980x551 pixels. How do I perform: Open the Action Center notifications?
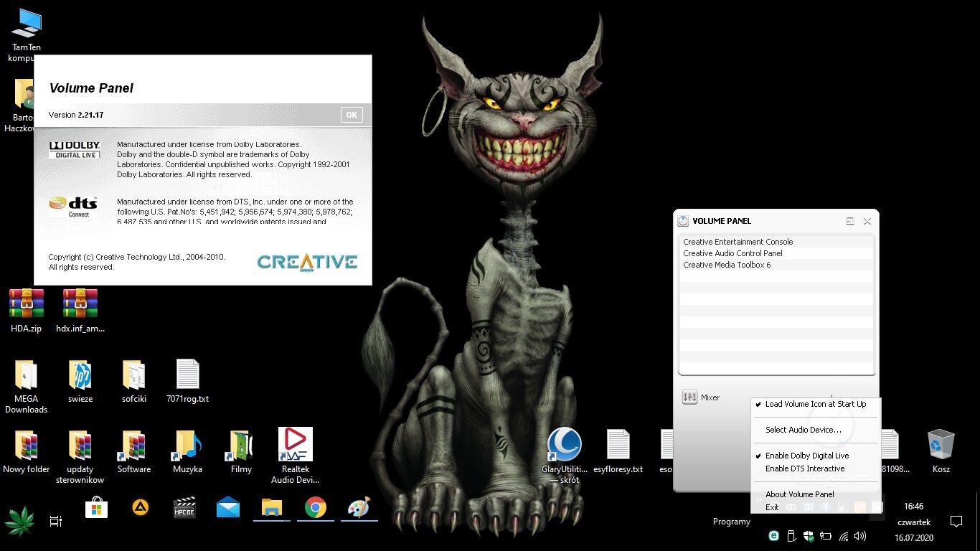(x=956, y=522)
